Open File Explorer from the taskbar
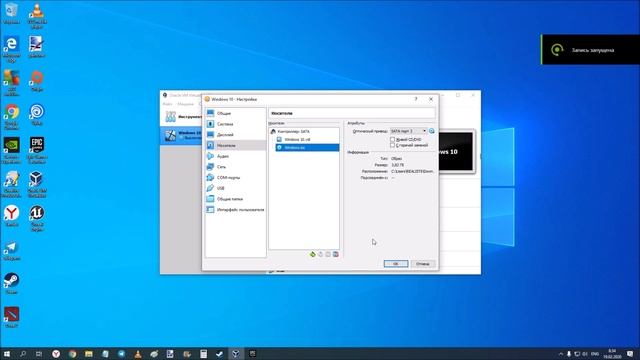Viewport: 640px width, 360px height. click(89, 354)
